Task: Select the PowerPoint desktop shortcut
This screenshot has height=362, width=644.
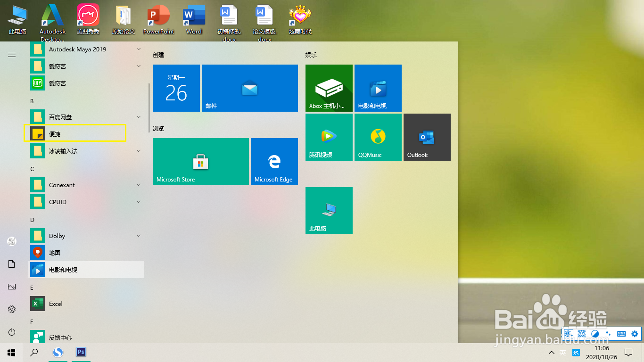Action: coord(159,20)
